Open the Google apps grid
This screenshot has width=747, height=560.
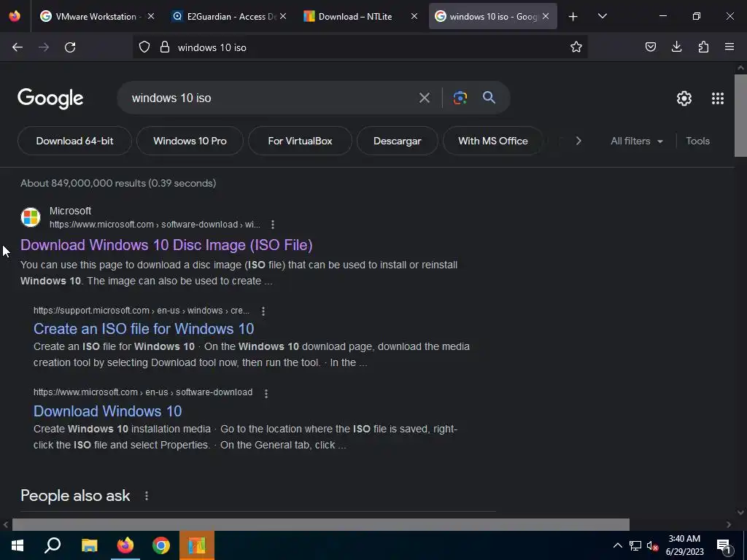(x=718, y=98)
